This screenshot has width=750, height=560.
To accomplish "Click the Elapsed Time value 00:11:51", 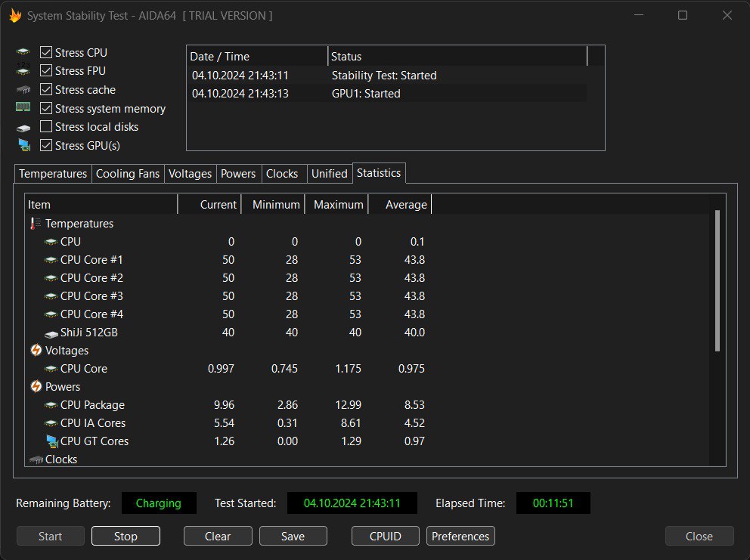I will click(553, 503).
